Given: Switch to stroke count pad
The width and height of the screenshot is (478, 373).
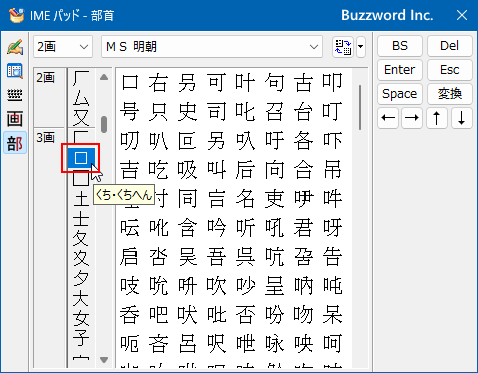Looking at the screenshot, I should coord(15,119).
